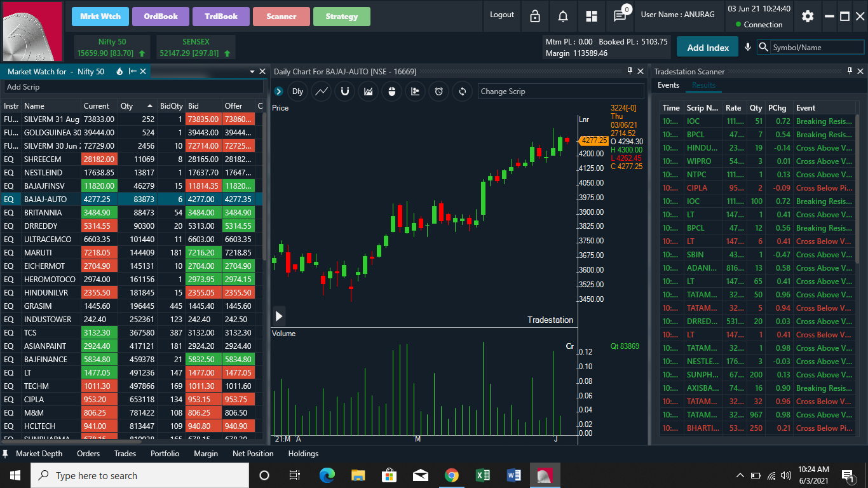
Task: Pin the Tradestation Scanner panel
Action: pyautogui.click(x=851, y=71)
